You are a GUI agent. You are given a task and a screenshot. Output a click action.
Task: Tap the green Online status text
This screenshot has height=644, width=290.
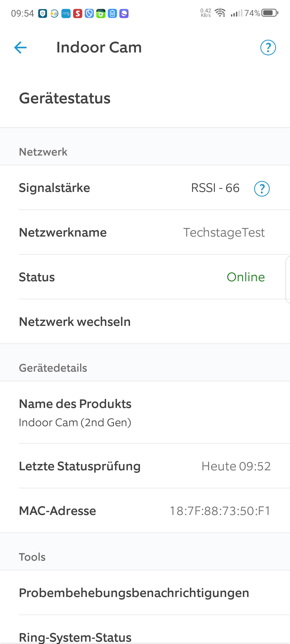click(246, 277)
